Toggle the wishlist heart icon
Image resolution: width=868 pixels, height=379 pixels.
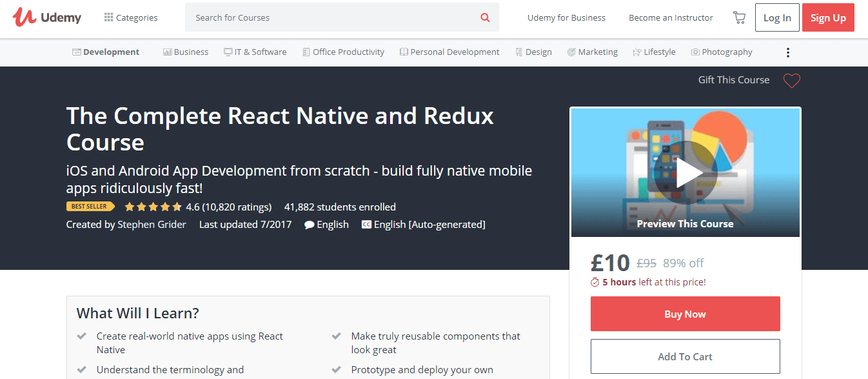(791, 81)
